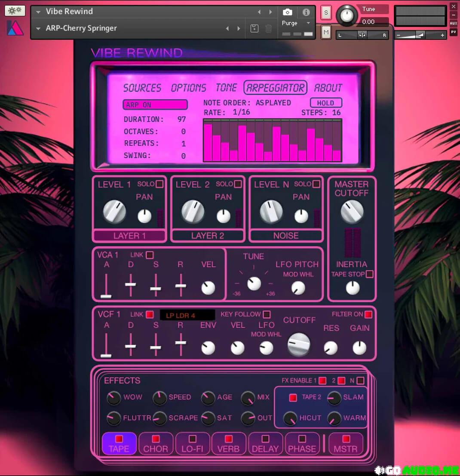The width and height of the screenshot is (460, 476).
Task: Select the CHOR effect button
Action: click(156, 443)
